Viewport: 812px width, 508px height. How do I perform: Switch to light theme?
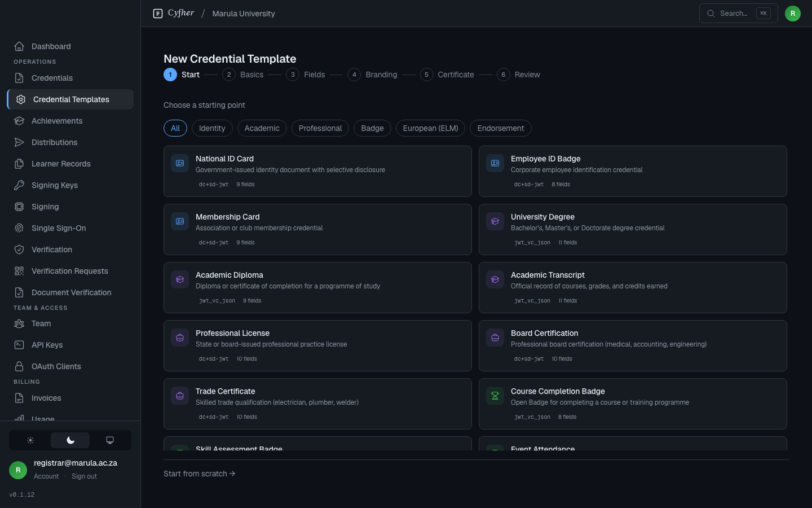pos(30,440)
